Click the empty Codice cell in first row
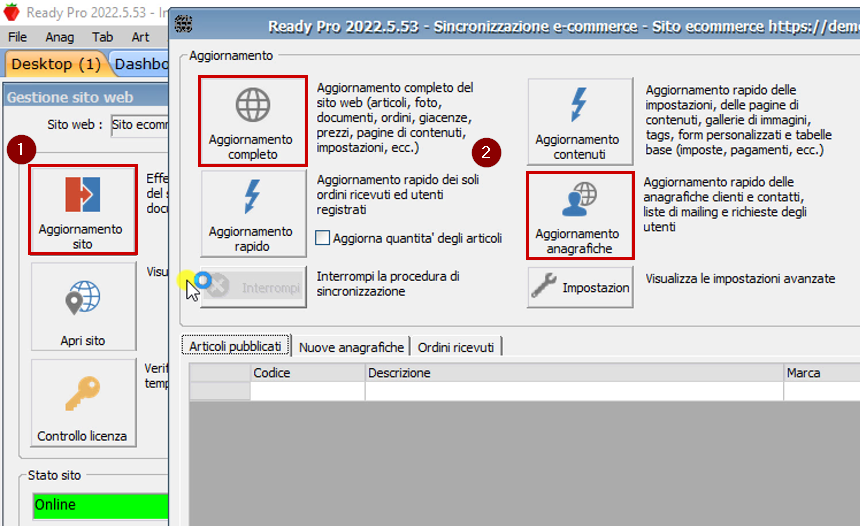The height and width of the screenshot is (526, 860). 308,391
